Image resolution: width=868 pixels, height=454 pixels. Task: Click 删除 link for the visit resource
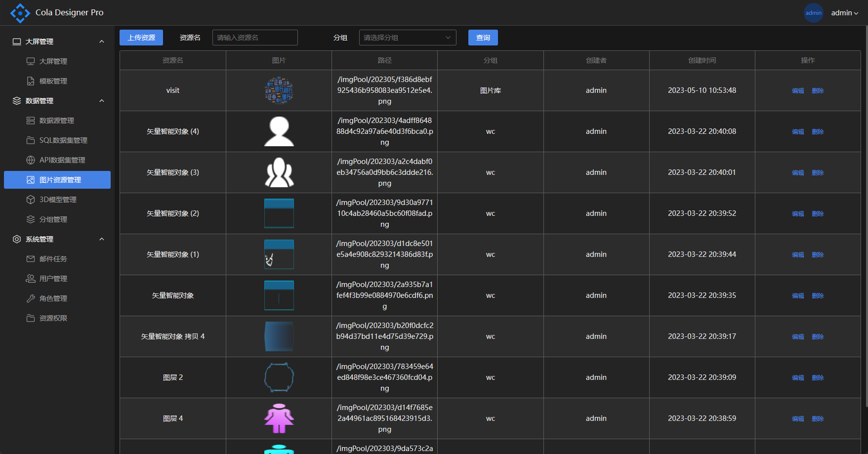[x=818, y=91]
